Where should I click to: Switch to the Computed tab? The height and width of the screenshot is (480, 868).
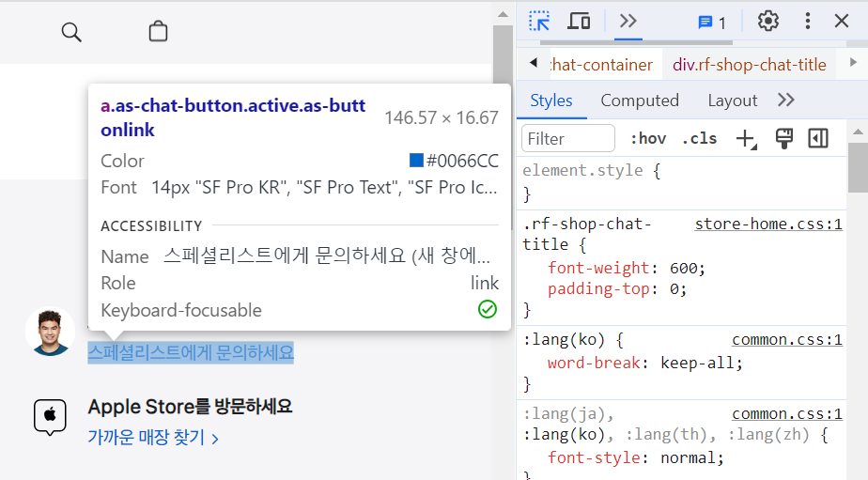pos(640,101)
